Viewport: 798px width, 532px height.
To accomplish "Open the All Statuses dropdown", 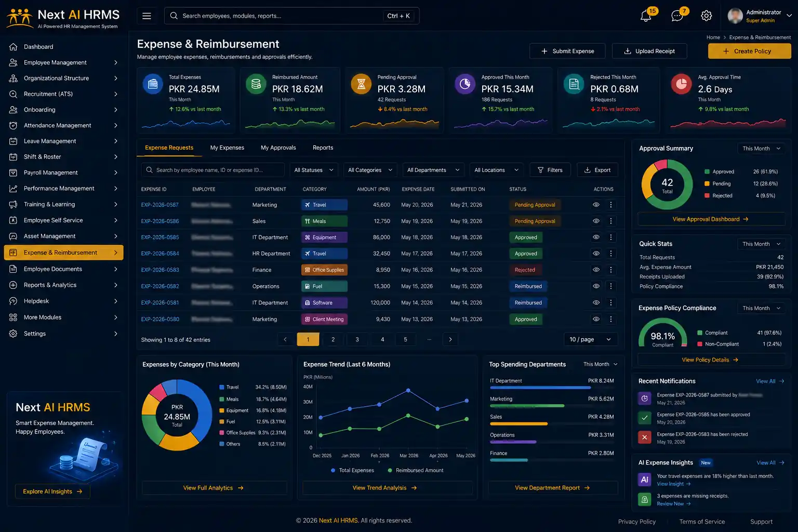I will [314, 170].
